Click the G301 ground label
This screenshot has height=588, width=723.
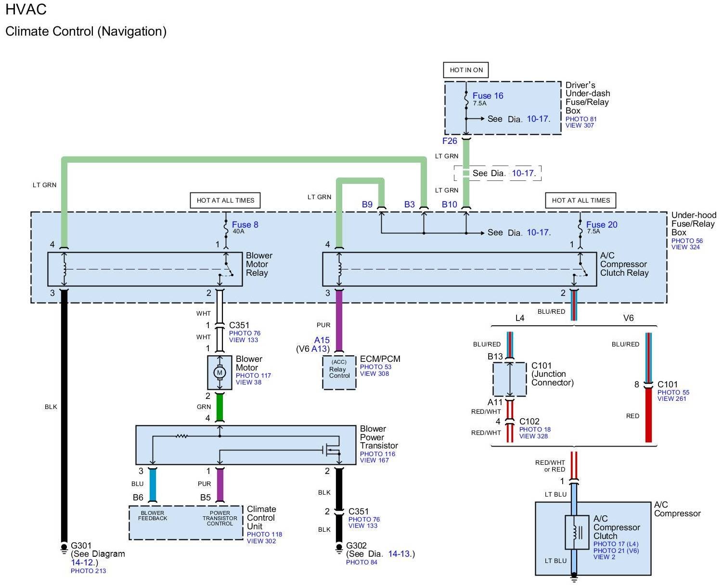(81, 546)
